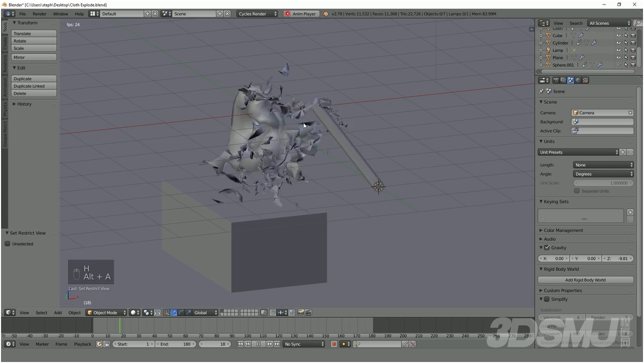Screen dimensions: 644x363
Task: Open the timeline Marker menu
Action: 42,344
